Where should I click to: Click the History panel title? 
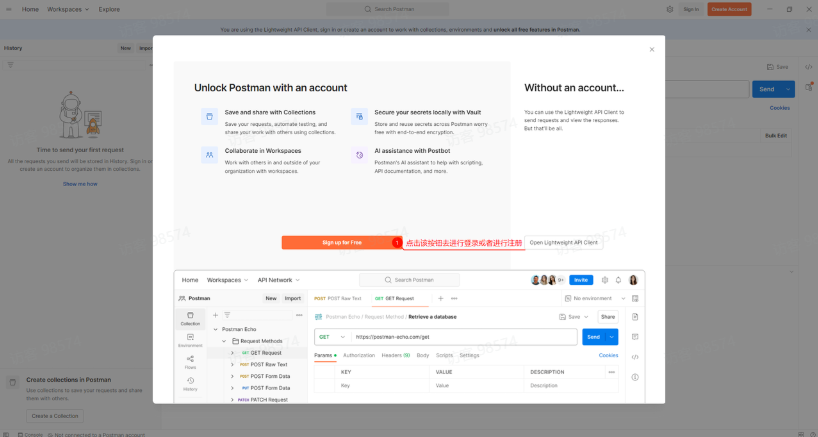(13, 48)
